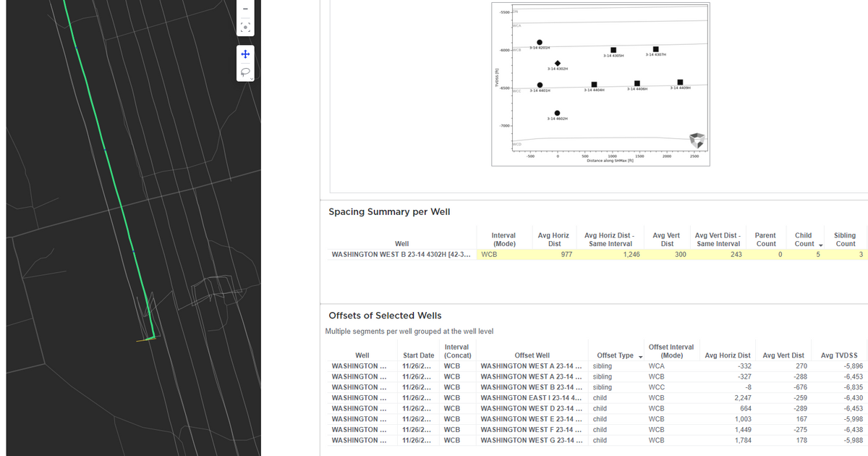Select the WASHINGTON EAST I 23-14 offset row
This screenshot has height=456, width=868.
pyautogui.click(x=597, y=398)
